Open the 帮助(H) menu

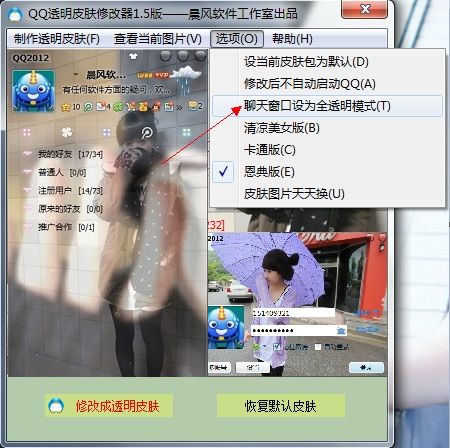292,39
